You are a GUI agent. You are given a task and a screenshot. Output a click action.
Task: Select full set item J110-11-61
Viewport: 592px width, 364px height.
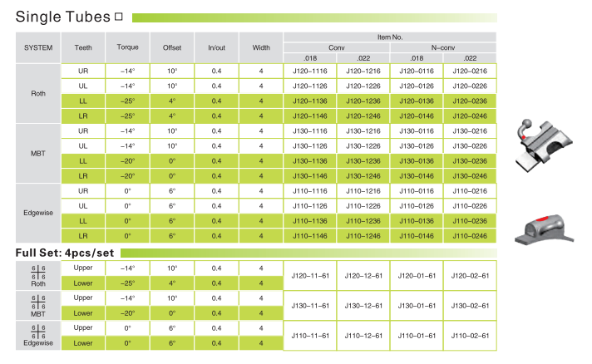[x=310, y=336]
